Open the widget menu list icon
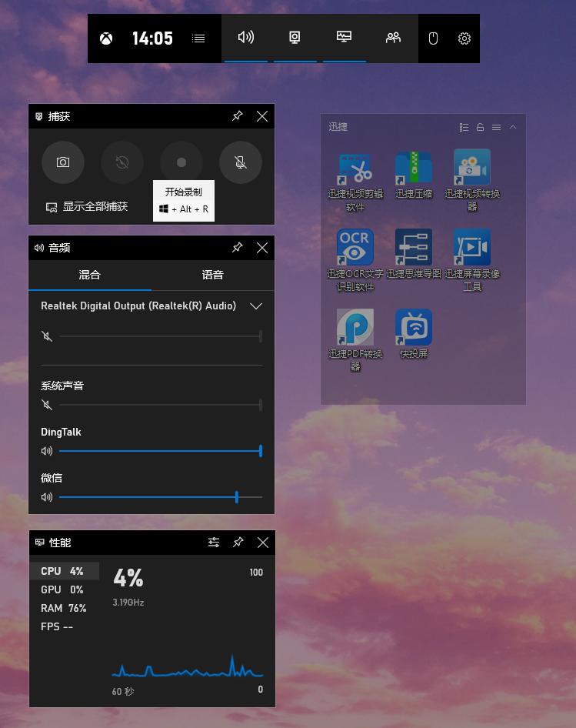The image size is (576, 728). pyautogui.click(x=198, y=38)
